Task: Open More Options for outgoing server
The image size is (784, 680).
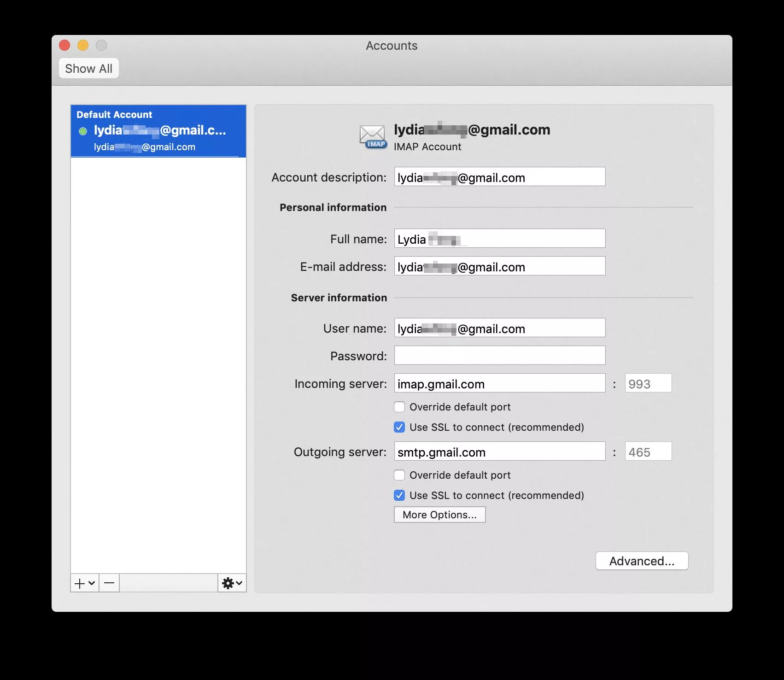Action: point(440,515)
